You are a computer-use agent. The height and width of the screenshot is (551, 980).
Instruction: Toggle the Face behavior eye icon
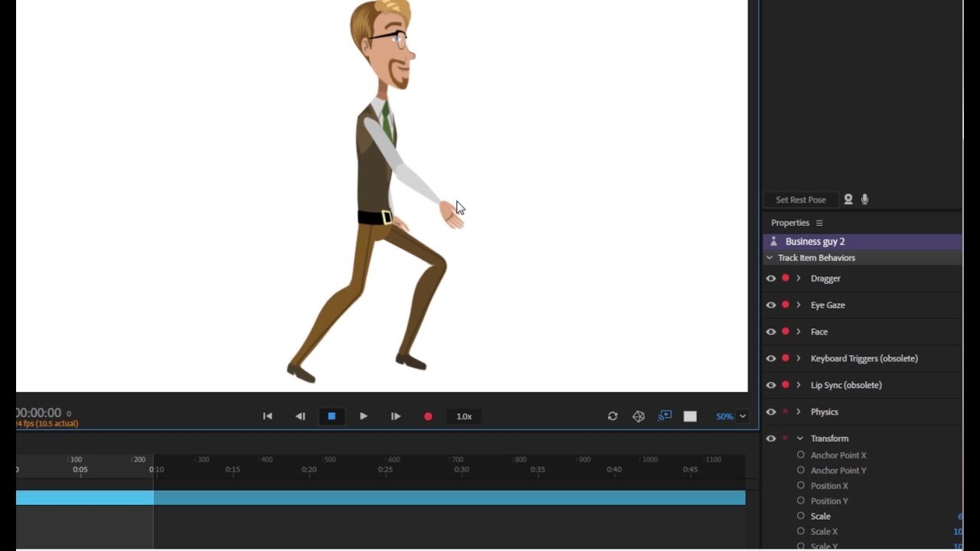click(x=771, y=332)
